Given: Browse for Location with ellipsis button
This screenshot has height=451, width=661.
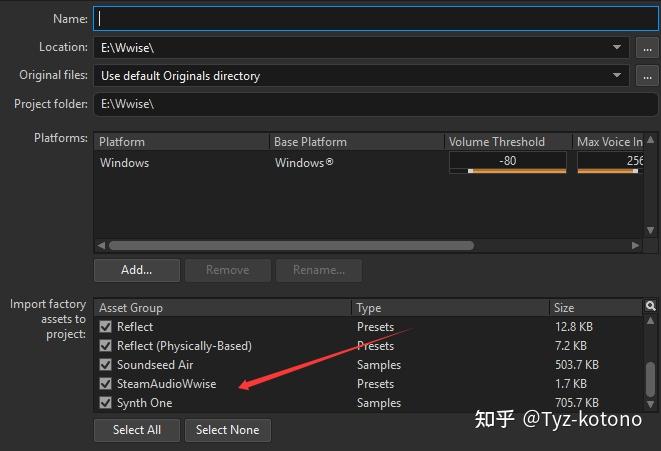Looking at the screenshot, I should click(648, 48).
